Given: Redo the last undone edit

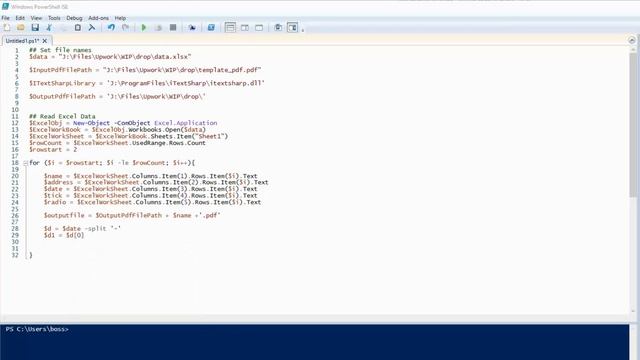Looking at the screenshot, I should tap(125, 28).
